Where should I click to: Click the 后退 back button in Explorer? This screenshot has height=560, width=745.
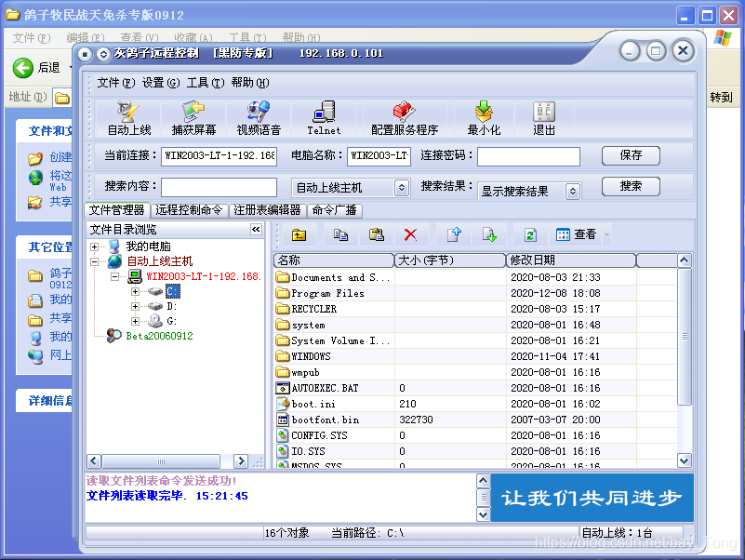[36, 68]
